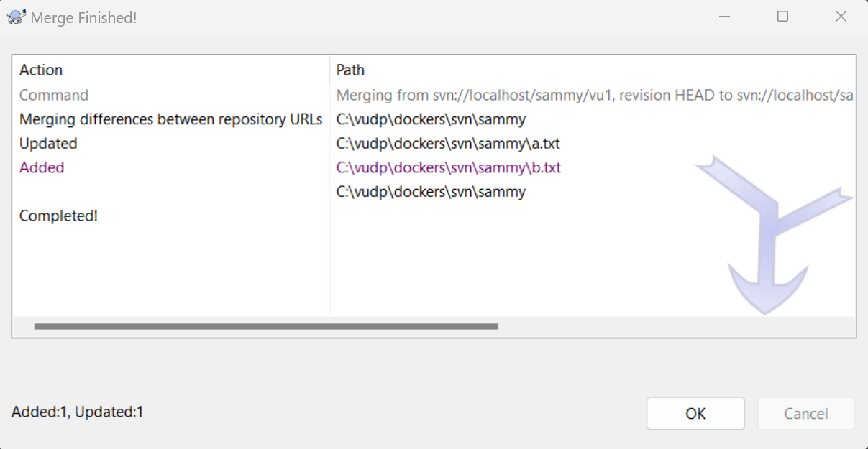Viewport: 868px width, 449px height.
Task: Maximize the Merge Finished window
Action: (x=783, y=17)
